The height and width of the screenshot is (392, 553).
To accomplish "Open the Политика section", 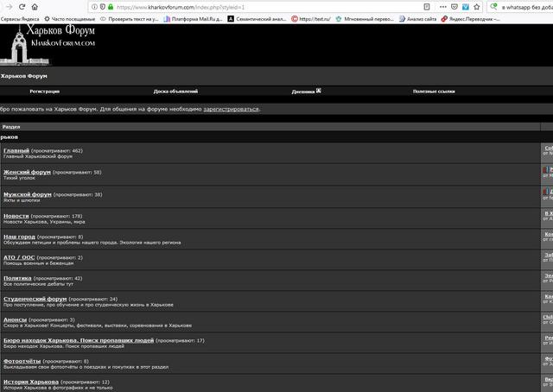I will pos(17,278).
